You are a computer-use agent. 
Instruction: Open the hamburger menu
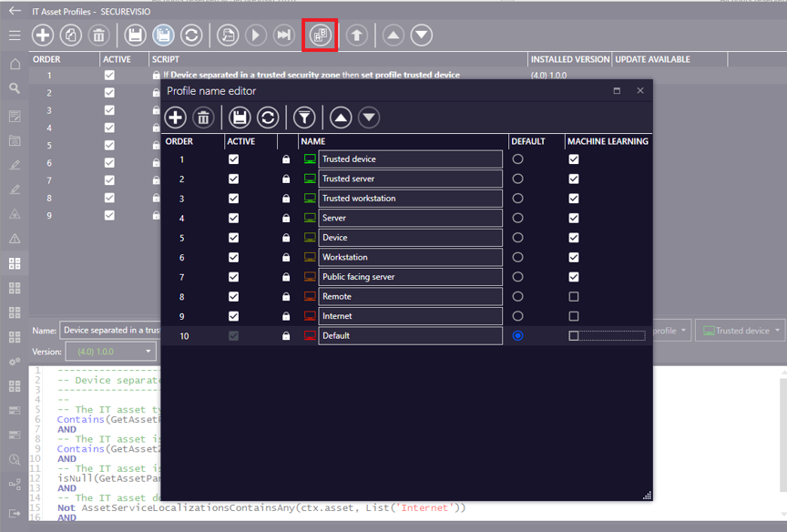pos(15,36)
